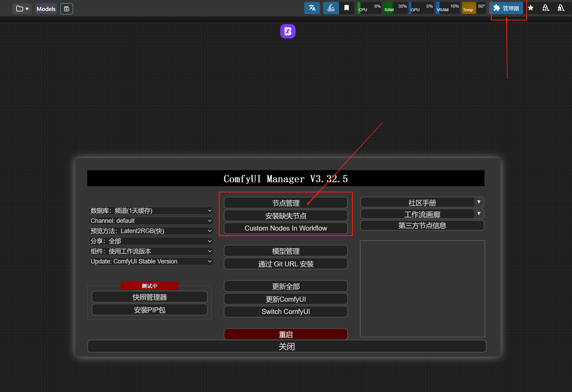
Task: Click the 更新ComfyUI button
Action: pos(286,299)
